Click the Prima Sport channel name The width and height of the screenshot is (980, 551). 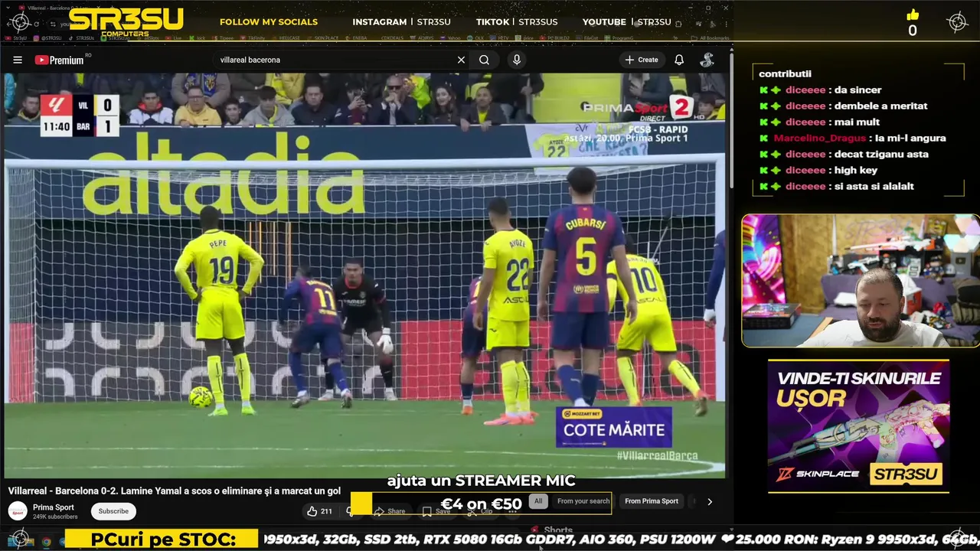pyautogui.click(x=54, y=507)
